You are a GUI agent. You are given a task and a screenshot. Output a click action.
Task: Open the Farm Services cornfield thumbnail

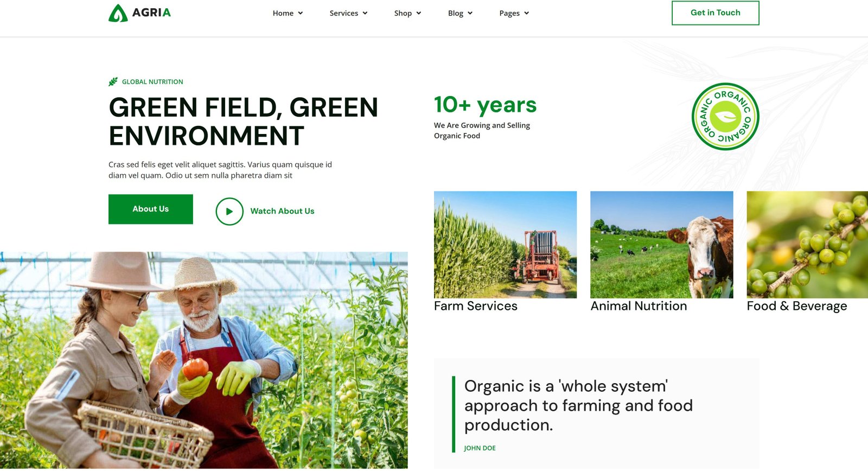[505, 244]
